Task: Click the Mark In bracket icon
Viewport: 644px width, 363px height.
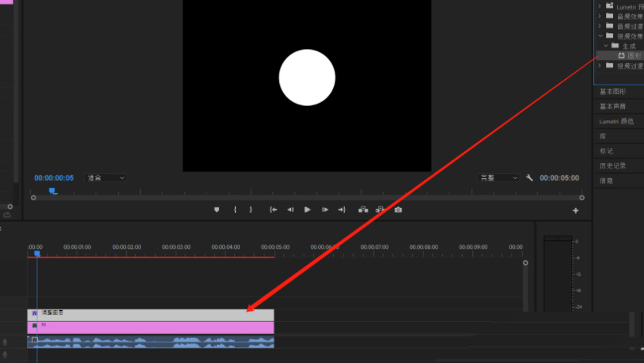Action: point(235,210)
